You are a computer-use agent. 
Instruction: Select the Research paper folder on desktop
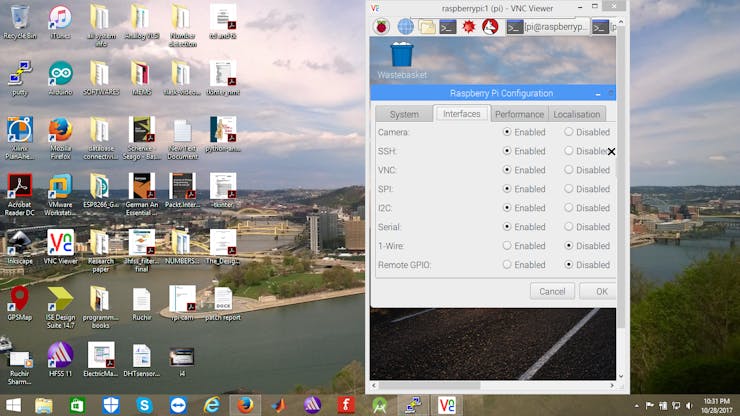point(101,251)
